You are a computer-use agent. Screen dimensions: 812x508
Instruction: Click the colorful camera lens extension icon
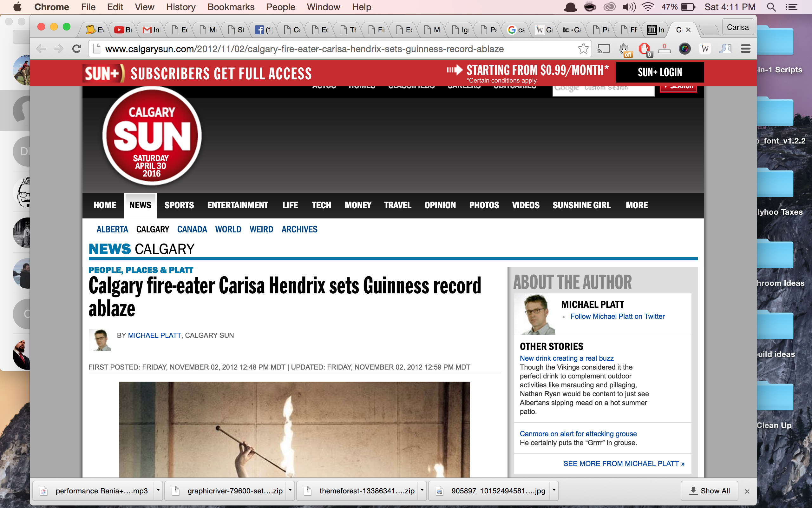click(684, 49)
